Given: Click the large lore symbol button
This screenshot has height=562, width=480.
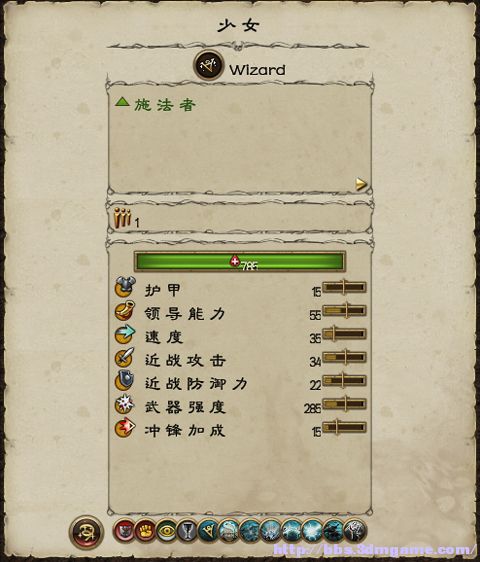Looking at the screenshot, I should point(86,532).
